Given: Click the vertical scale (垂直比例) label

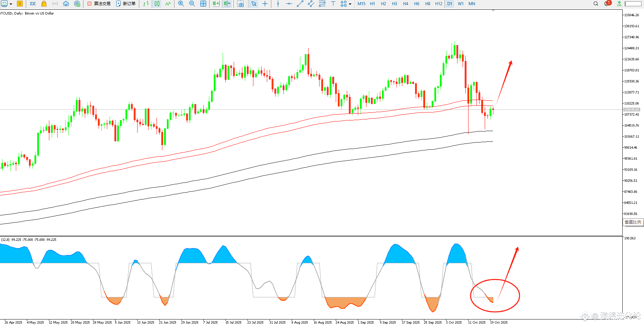Looking at the screenshot, I should (x=633, y=222).
